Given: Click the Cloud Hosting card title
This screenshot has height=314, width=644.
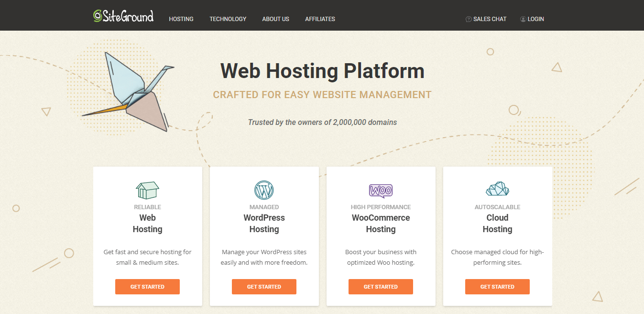Looking at the screenshot, I should (x=497, y=224).
